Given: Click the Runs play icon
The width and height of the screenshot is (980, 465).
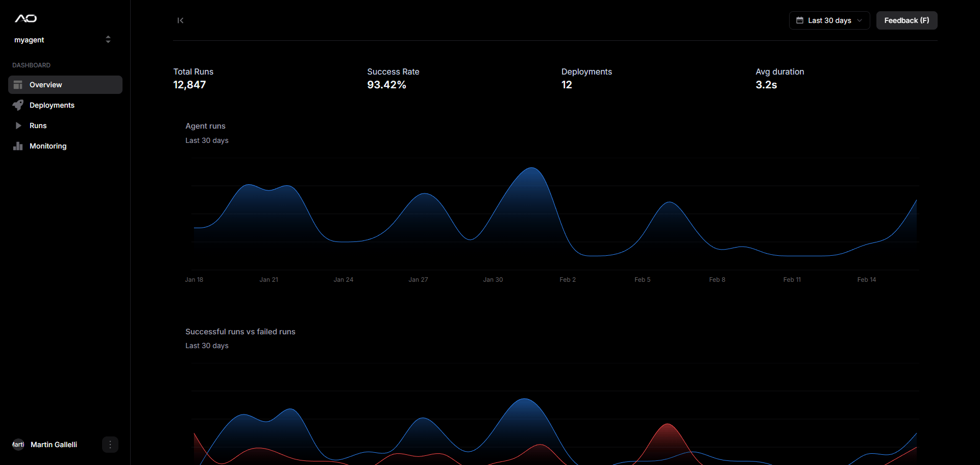Looking at the screenshot, I should [x=18, y=126].
